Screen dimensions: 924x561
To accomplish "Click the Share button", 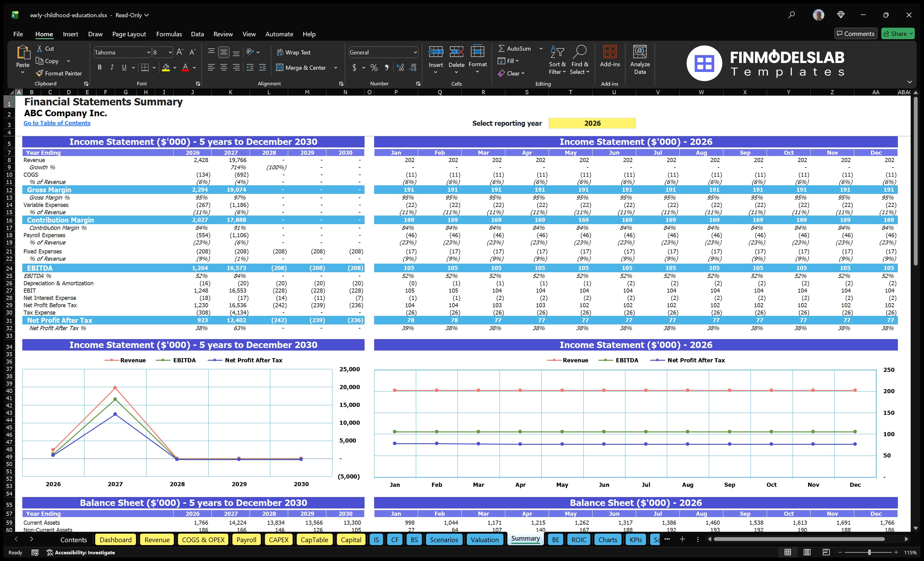I will click(x=898, y=33).
